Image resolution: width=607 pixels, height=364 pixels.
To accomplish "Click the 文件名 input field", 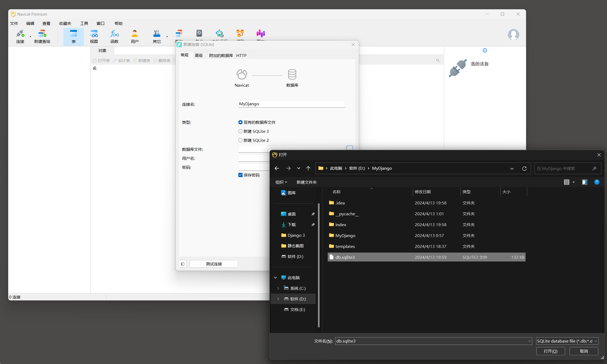I will coord(434,341).
